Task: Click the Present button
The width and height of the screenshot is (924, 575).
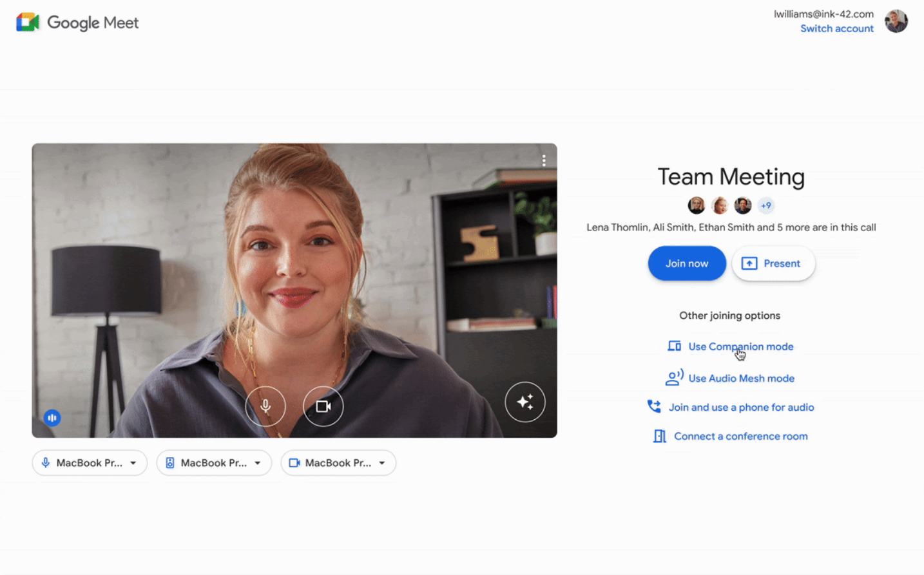Action: [773, 263]
